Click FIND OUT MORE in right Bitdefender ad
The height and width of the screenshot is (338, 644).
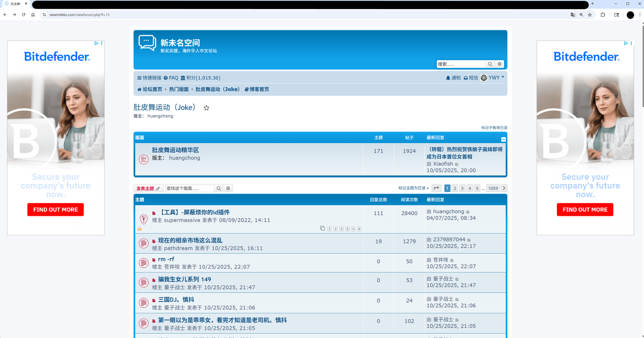(x=585, y=210)
